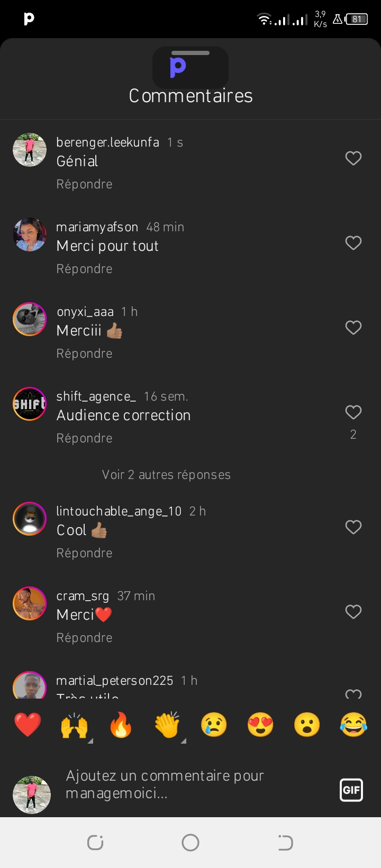Image resolution: width=381 pixels, height=868 pixels.
Task: Tap the red heart emoji reaction
Action: [x=28, y=725]
